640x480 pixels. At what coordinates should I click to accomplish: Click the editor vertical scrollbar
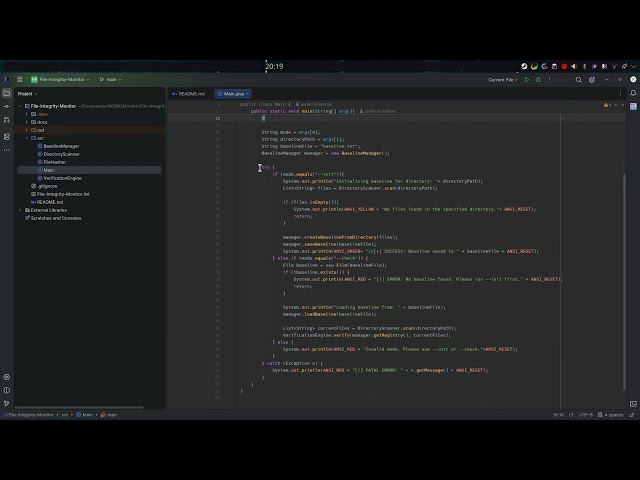624,281
